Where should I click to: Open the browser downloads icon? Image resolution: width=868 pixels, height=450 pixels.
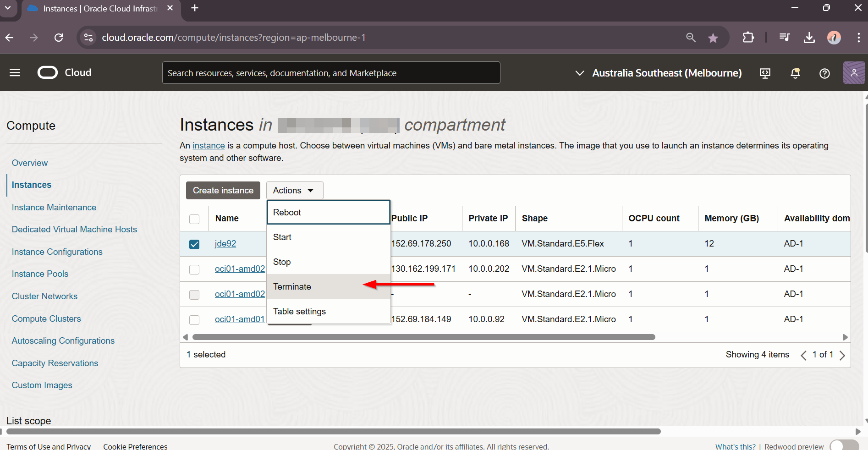[x=809, y=38]
